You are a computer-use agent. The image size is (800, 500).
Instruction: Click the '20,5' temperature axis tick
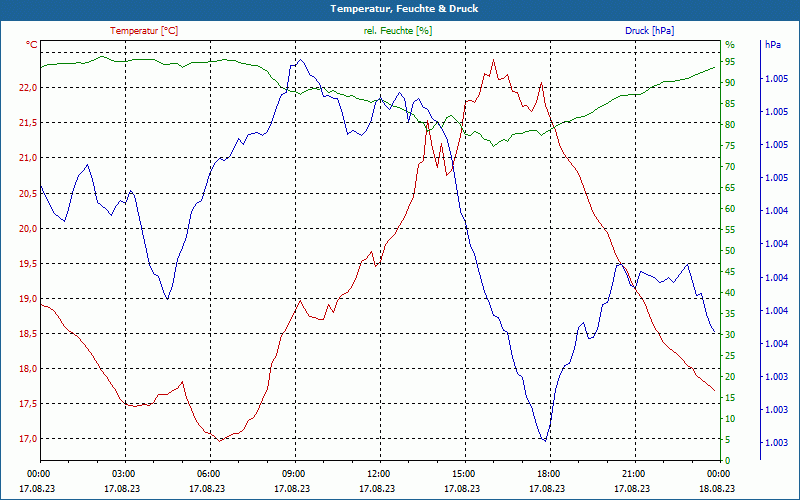pyautogui.click(x=28, y=193)
